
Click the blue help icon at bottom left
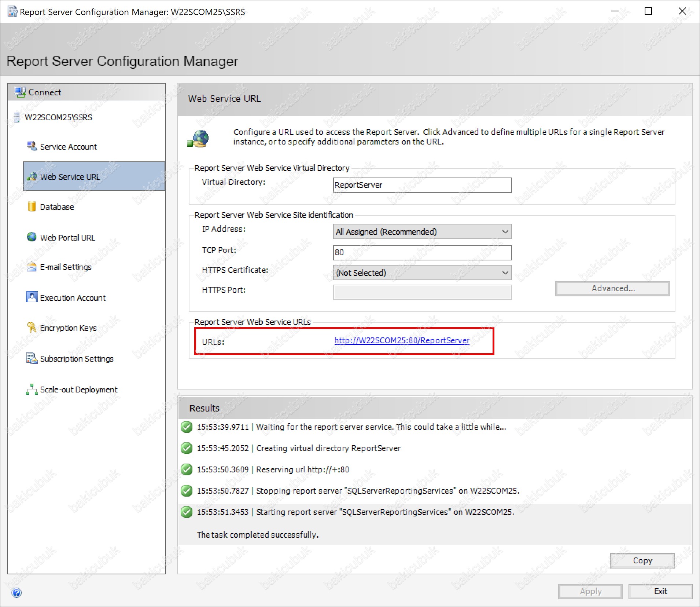tap(17, 593)
